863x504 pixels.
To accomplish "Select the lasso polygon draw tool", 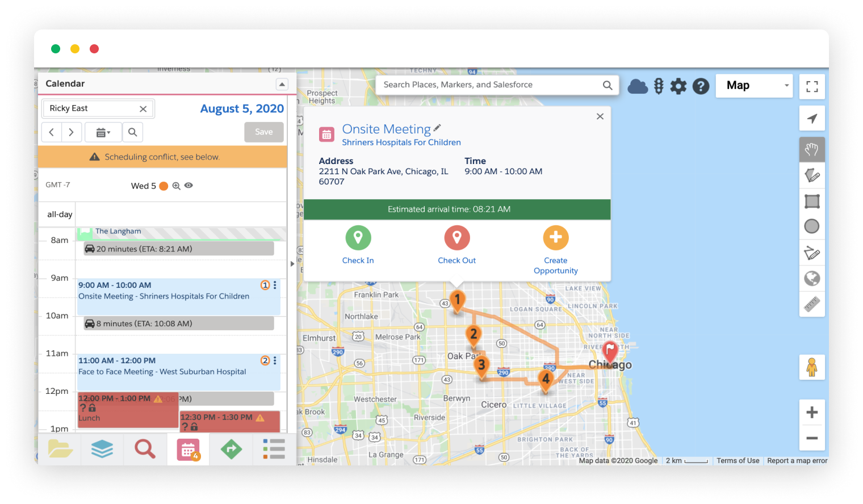I will click(x=812, y=175).
